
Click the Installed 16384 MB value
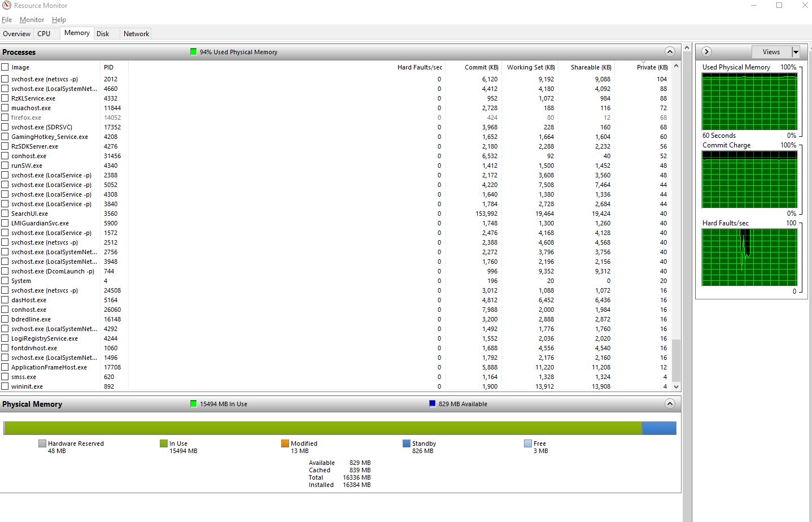357,485
